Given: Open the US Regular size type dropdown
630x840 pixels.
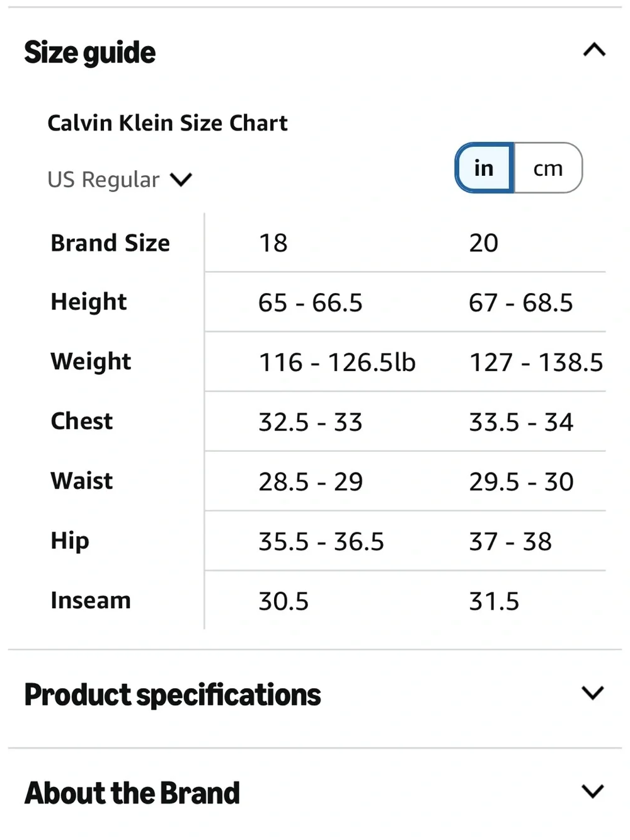Looking at the screenshot, I should 120,180.
